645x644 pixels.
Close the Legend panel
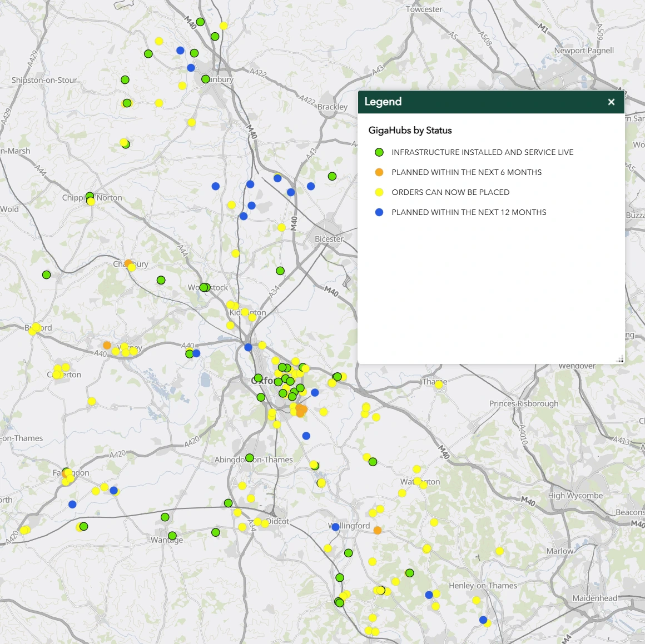click(x=611, y=102)
